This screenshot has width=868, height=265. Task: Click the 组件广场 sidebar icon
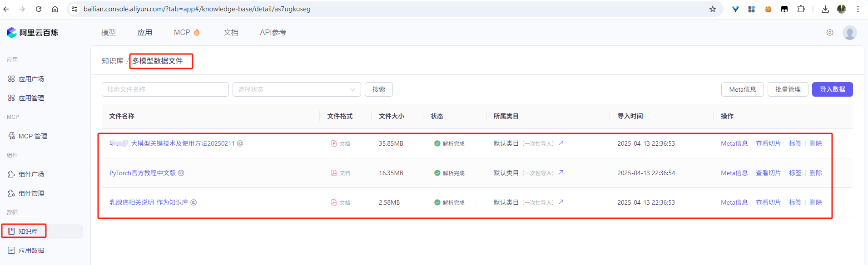tap(11, 174)
